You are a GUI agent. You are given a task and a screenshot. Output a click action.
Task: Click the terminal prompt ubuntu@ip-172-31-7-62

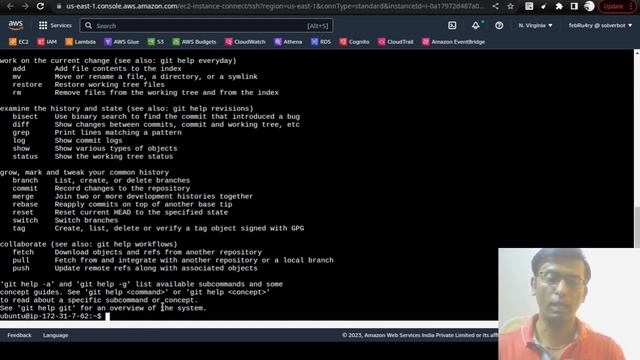[x=51, y=316]
